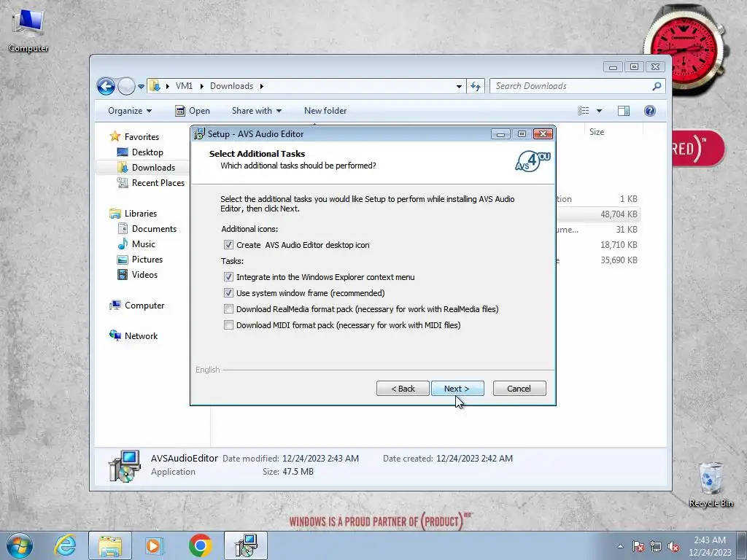Click the network tray icon
Screen dimensions: 747x560
click(x=656, y=547)
